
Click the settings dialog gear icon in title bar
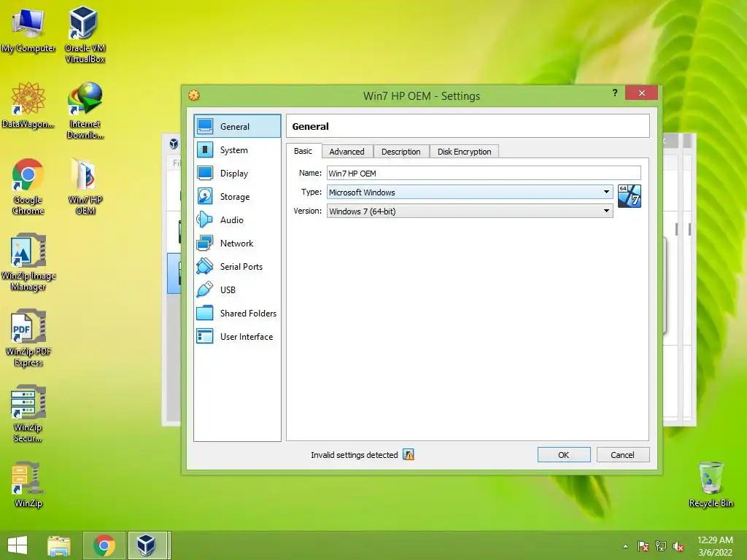(194, 96)
